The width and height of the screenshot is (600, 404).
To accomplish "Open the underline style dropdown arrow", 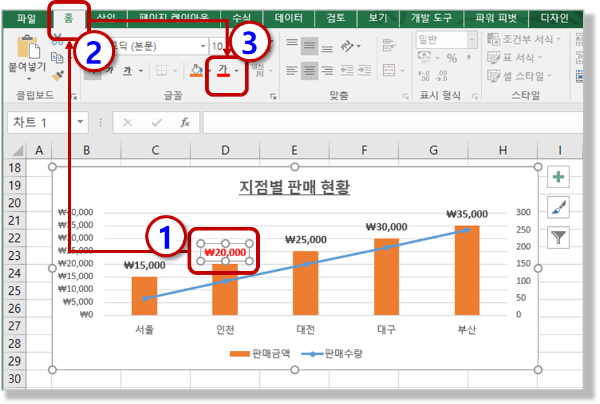I will (x=141, y=71).
